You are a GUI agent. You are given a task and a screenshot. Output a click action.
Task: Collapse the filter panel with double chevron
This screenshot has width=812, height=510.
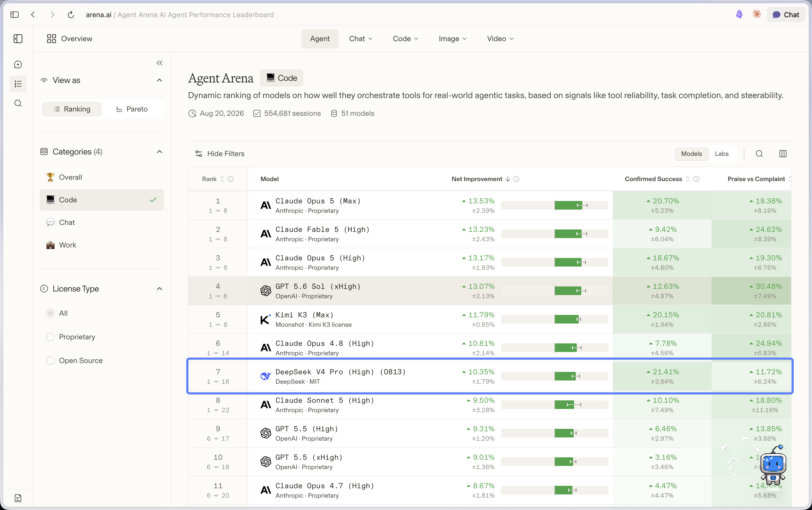(x=160, y=63)
